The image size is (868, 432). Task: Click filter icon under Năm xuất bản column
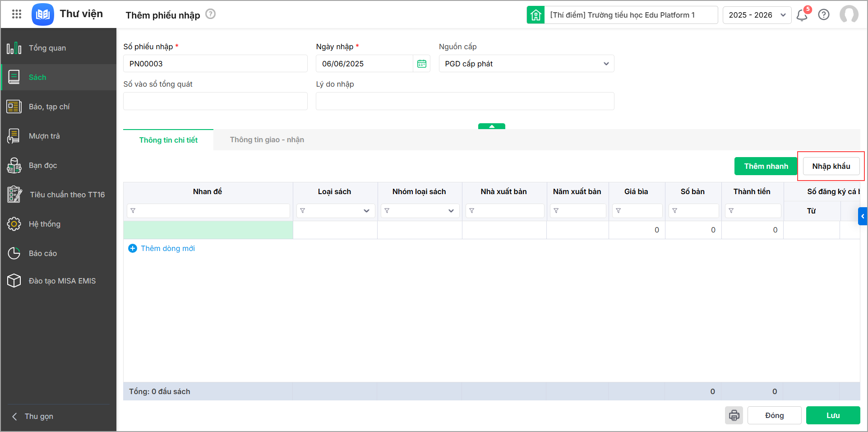point(556,211)
